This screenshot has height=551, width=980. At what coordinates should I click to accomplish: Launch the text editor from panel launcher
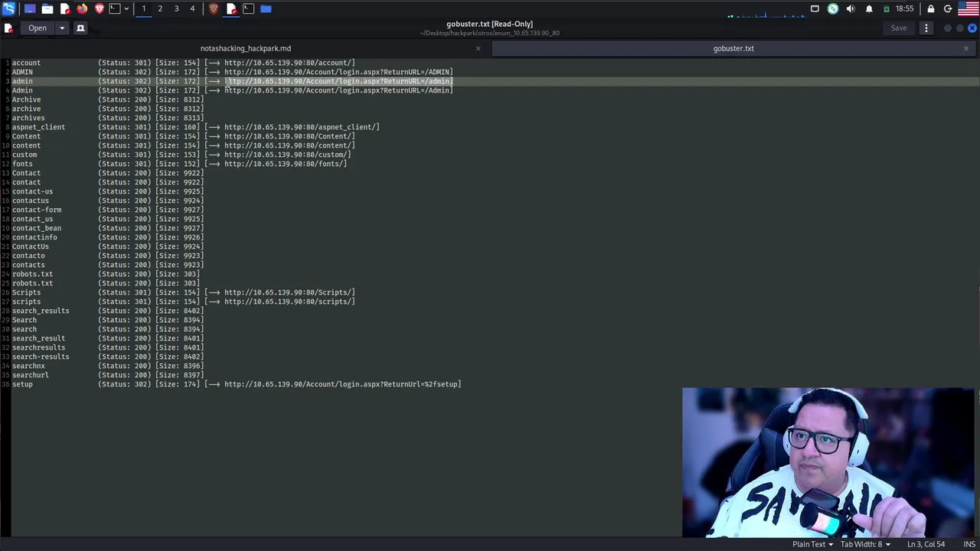point(65,8)
